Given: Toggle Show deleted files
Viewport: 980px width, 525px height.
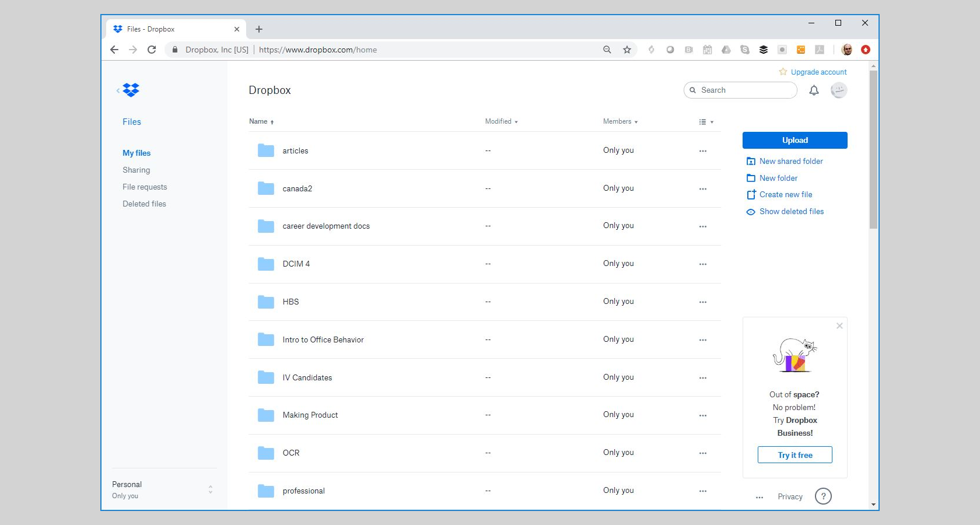Looking at the screenshot, I should (x=786, y=211).
